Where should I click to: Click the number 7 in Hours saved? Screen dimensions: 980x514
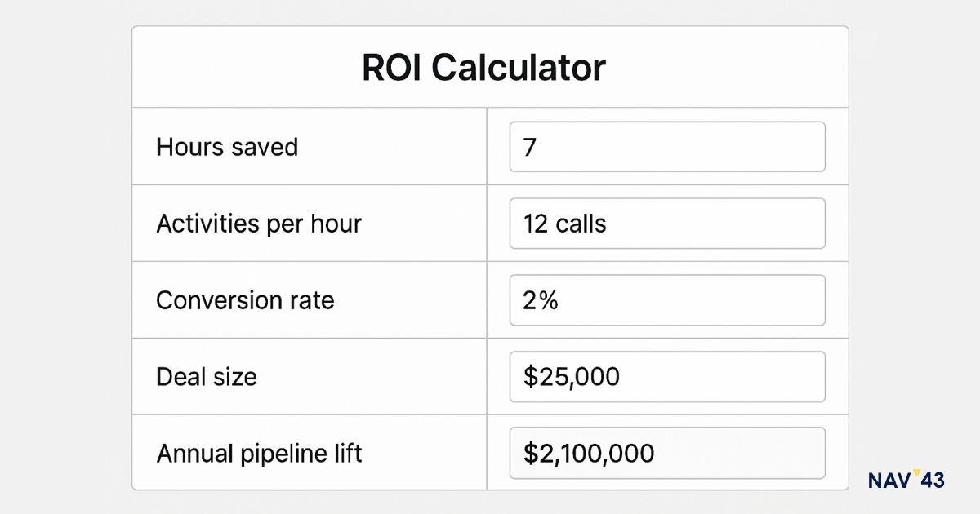[530, 148]
